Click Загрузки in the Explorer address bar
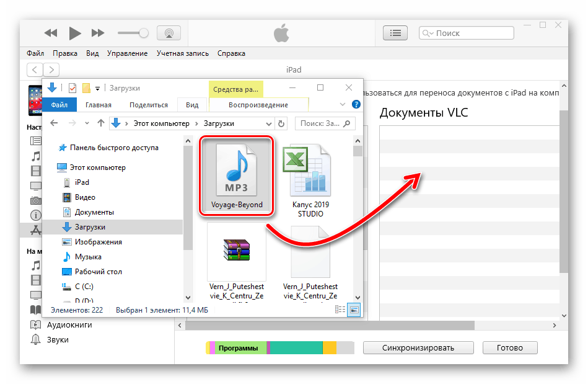Screen dimensions: 588x384 click(219, 123)
